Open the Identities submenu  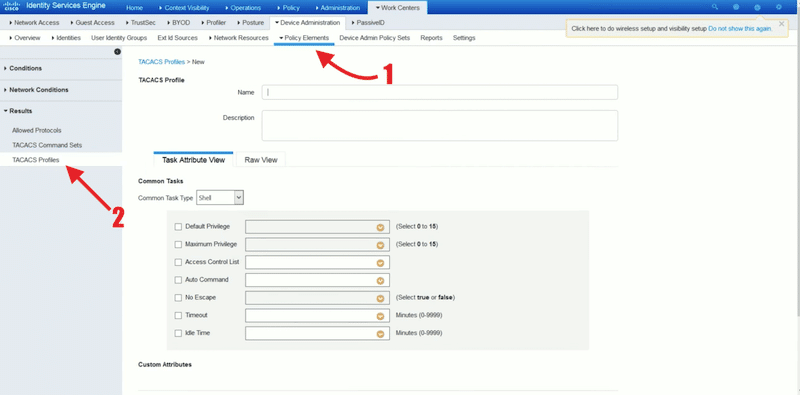[66, 38]
